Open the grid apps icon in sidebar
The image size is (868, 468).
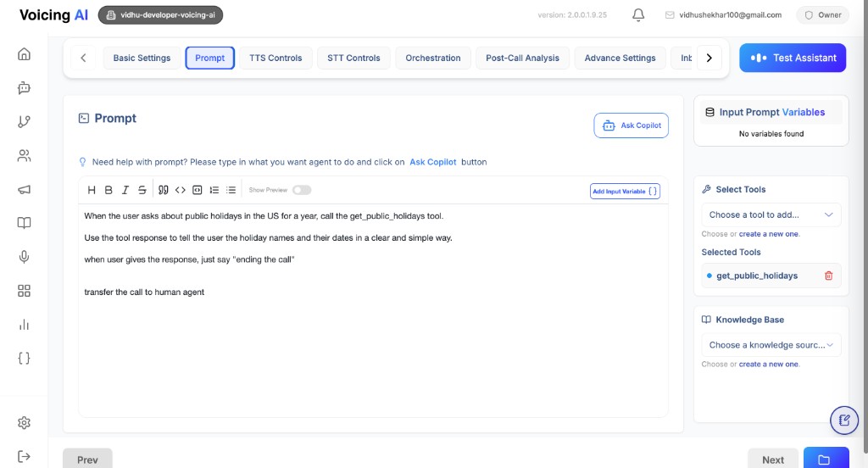24,291
